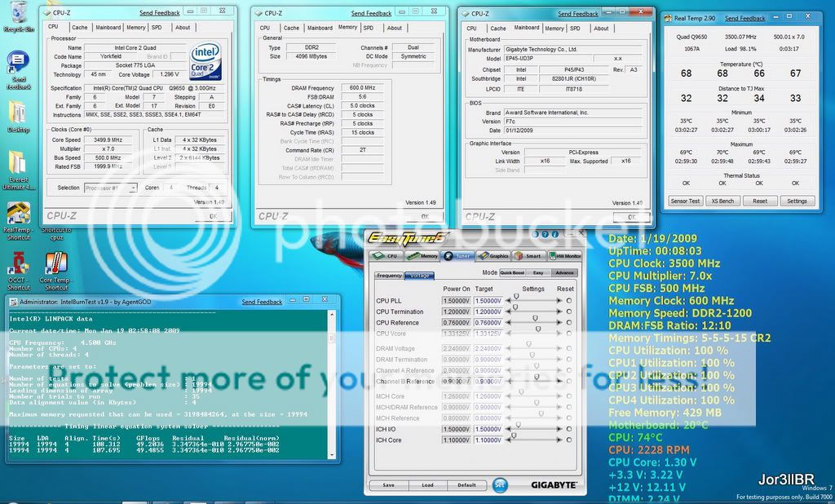Open the Cache tab in the leftmost CPU-Z window
The height and width of the screenshot is (504, 835).
pos(79,27)
